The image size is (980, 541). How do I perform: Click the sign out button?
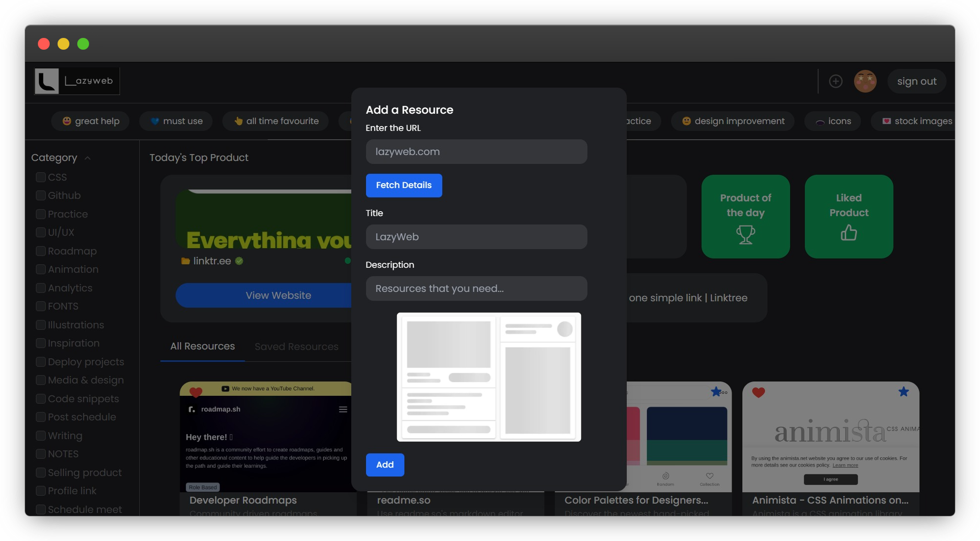point(917,81)
